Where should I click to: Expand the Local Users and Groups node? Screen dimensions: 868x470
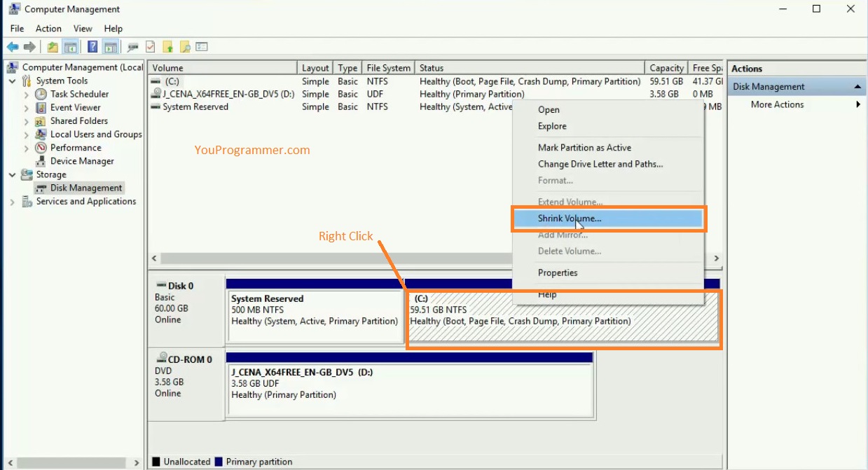(x=27, y=134)
